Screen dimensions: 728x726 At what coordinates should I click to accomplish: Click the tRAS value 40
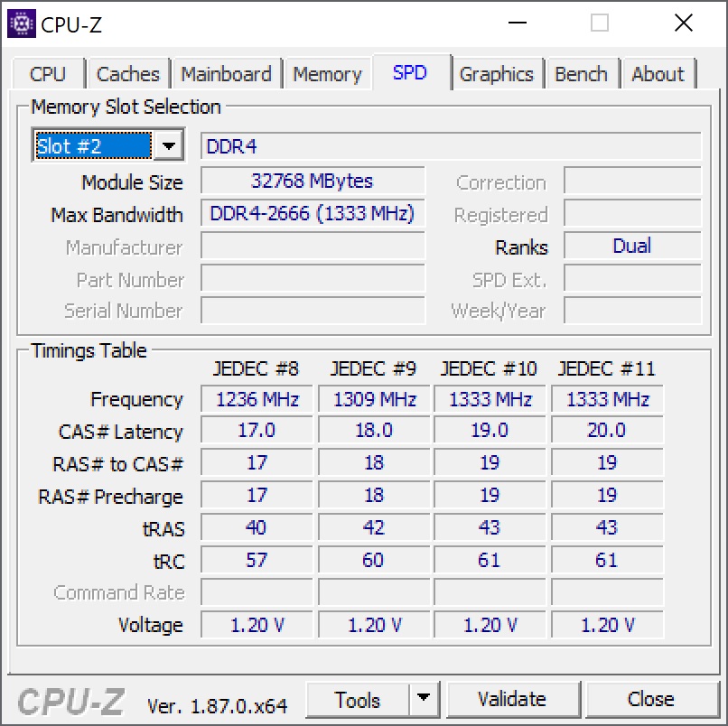click(x=257, y=527)
